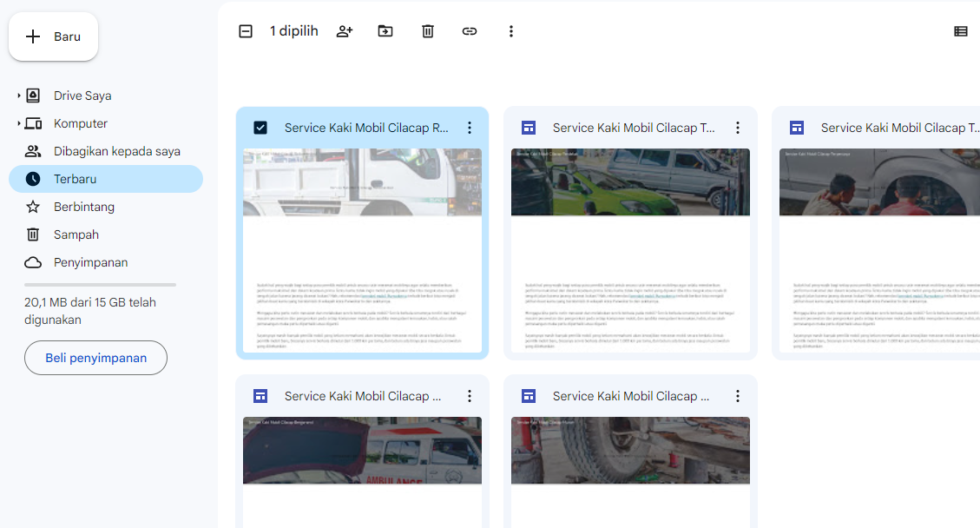Viewport: 980px width, 528px height.
Task: Click Sites icon on truck tire card
Action: point(529,396)
